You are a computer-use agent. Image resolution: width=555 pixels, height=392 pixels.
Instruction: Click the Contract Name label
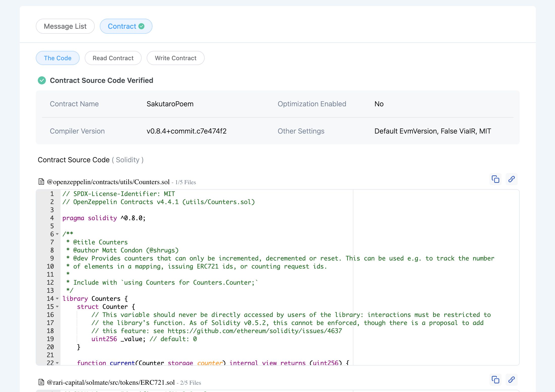pyautogui.click(x=74, y=104)
